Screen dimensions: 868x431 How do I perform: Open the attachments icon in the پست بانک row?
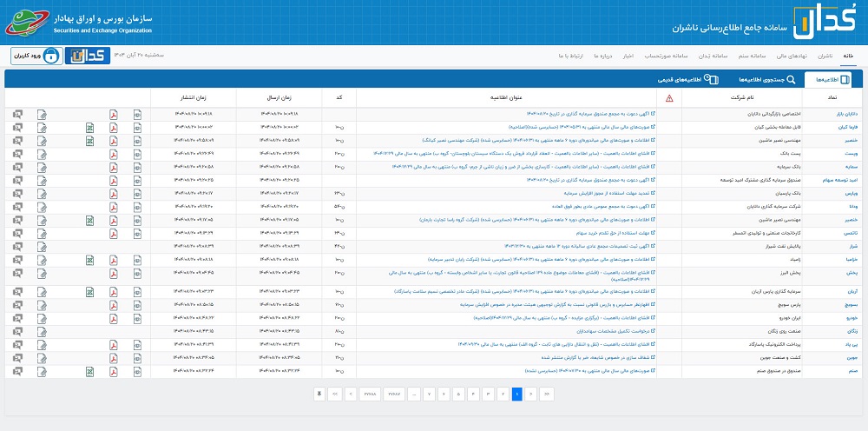[42, 154]
